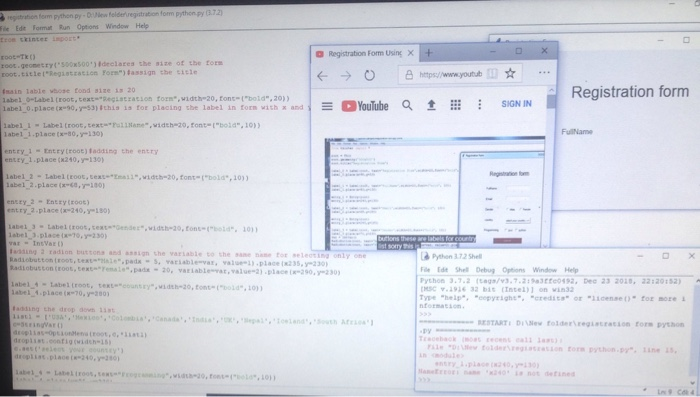Click the YouTube logo
The image size is (700, 397).
(x=365, y=106)
